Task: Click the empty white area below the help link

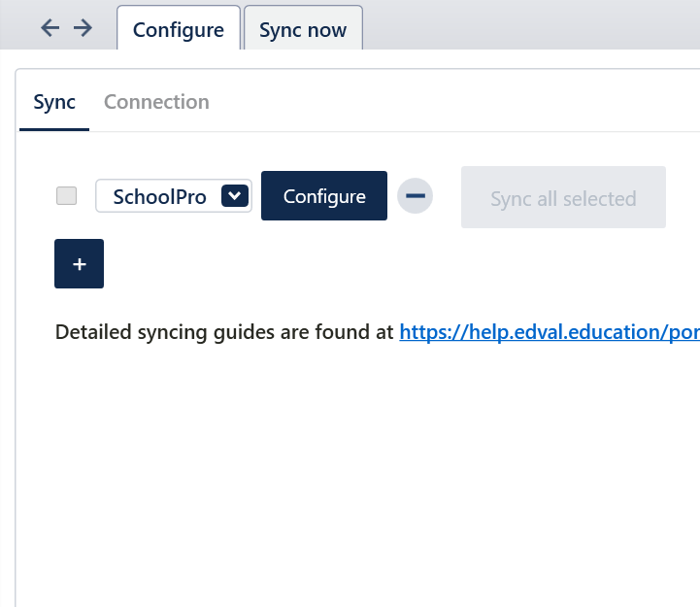Action: click(x=350, y=466)
